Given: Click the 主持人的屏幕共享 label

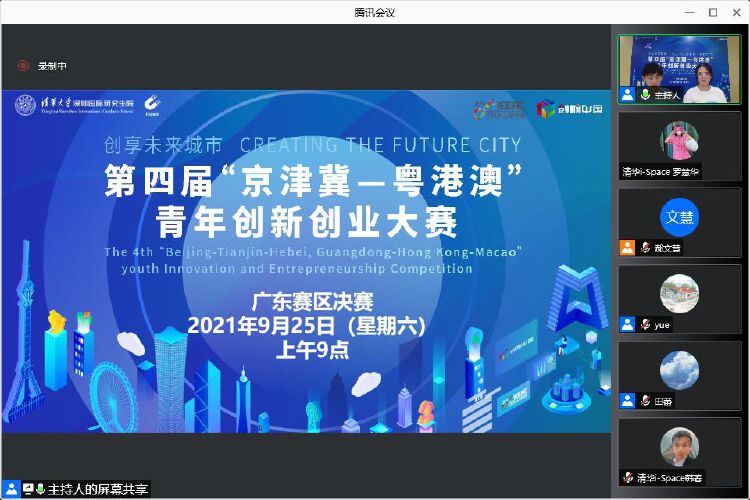Looking at the screenshot, I should pos(98,489).
